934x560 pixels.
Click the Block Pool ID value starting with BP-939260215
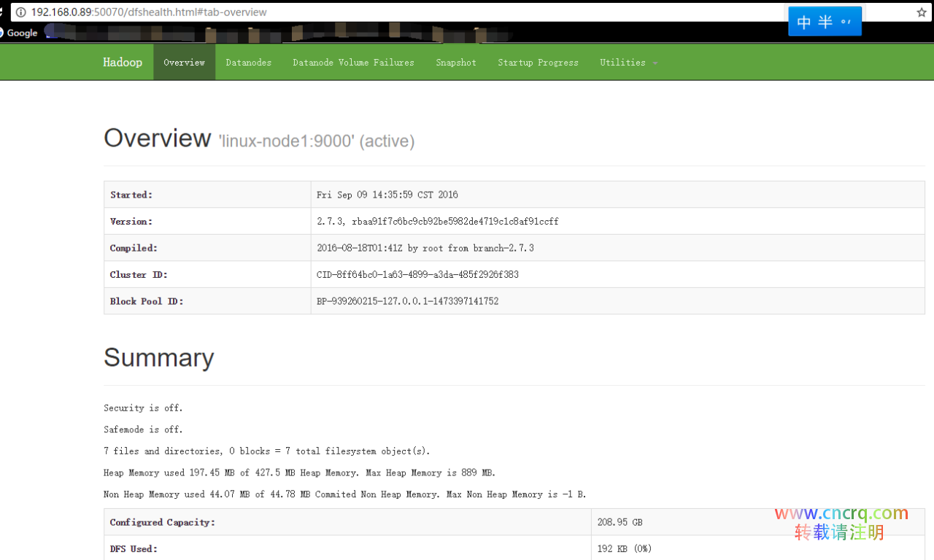[408, 301]
